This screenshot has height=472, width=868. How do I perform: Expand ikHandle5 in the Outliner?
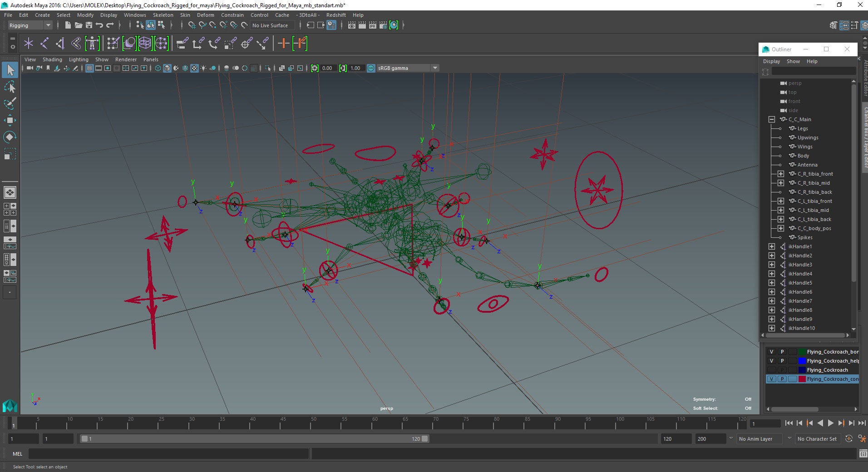(x=772, y=283)
